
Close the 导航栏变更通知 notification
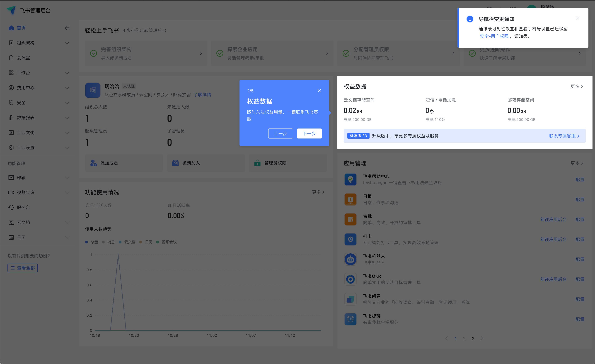[x=577, y=18]
